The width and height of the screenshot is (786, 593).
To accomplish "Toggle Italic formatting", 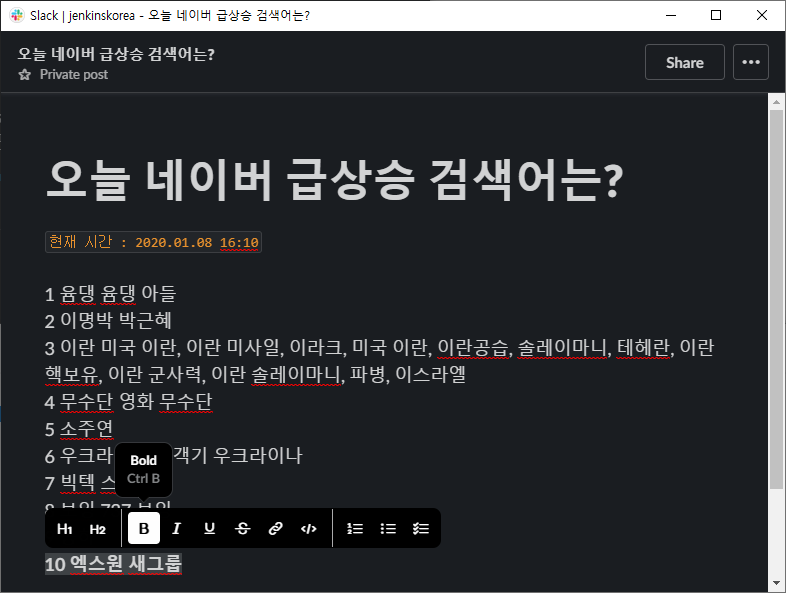I will [x=176, y=528].
